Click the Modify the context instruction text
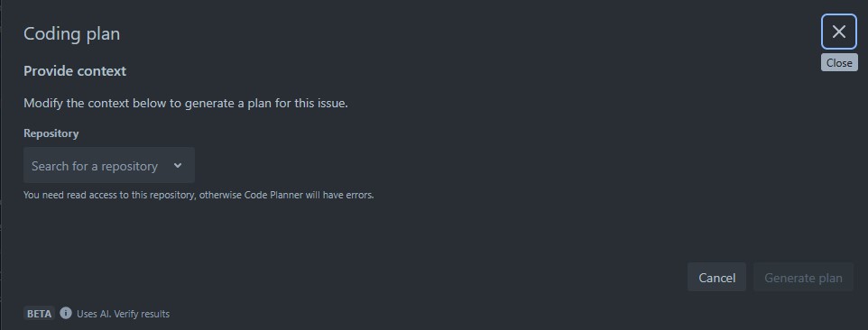The height and width of the screenshot is (330, 868). click(x=186, y=104)
